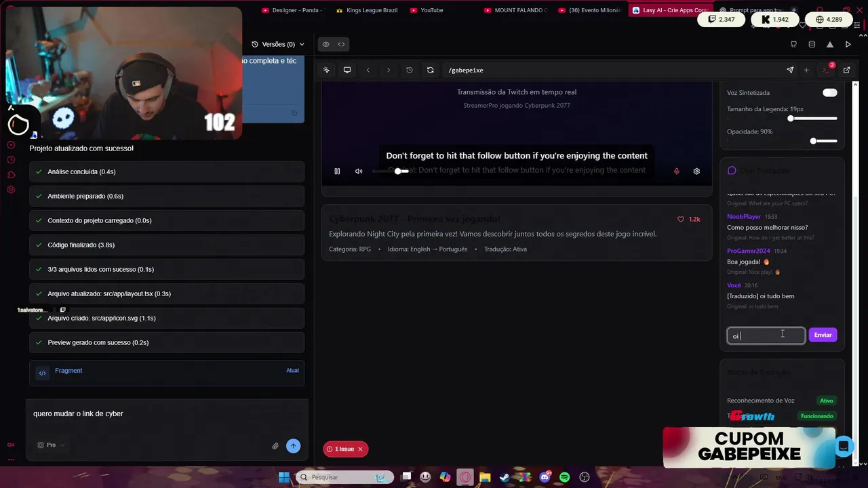Toggle the microphone icon in player

676,171
